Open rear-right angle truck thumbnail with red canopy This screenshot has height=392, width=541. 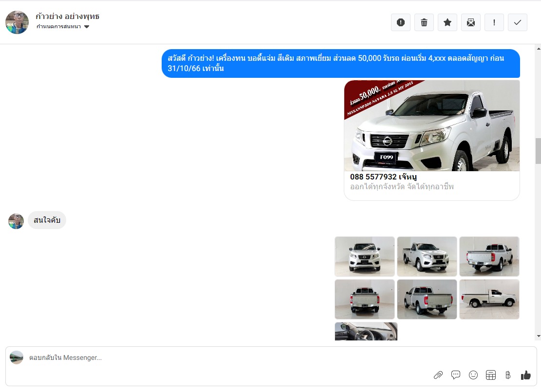pos(489,256)
